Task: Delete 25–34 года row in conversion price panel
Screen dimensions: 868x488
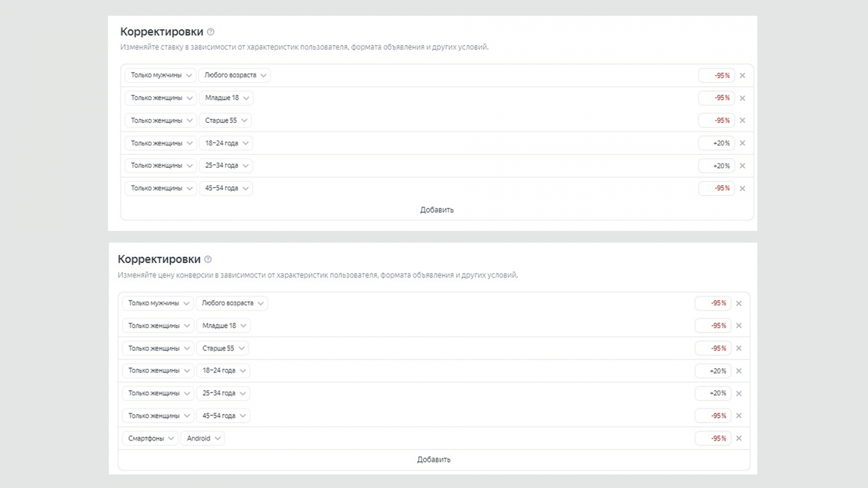Action: (x=739, y=393)
